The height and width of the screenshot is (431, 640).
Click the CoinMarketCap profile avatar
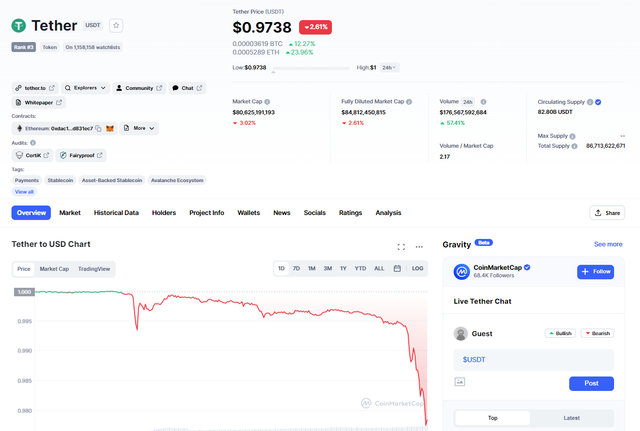click(462, 271)
